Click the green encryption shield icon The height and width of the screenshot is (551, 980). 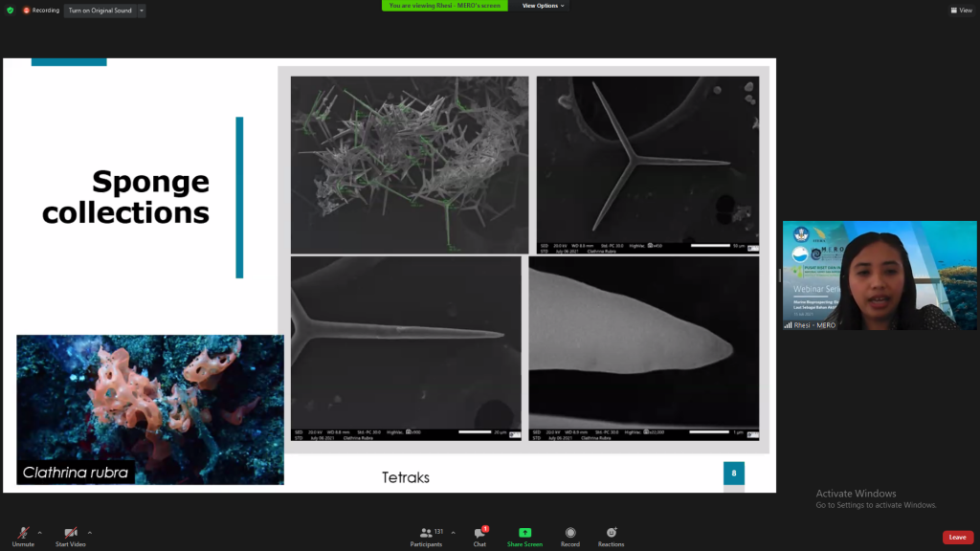point(10,10)
